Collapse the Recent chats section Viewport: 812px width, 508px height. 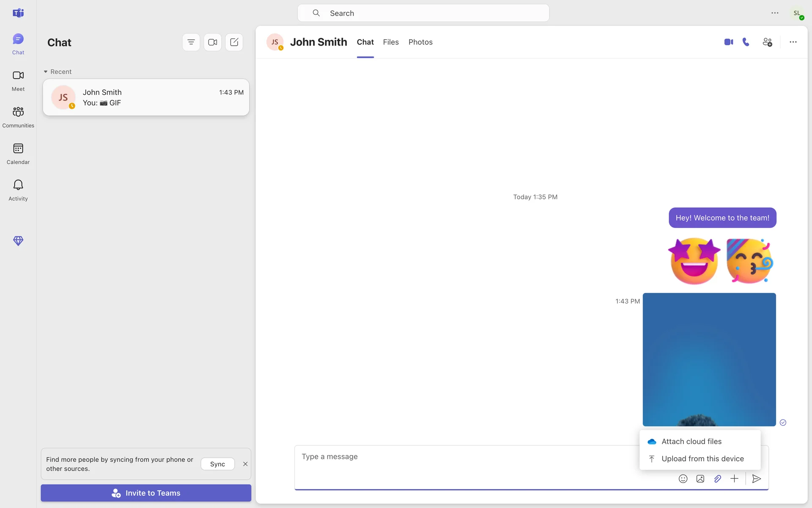[x=46, y=72]
